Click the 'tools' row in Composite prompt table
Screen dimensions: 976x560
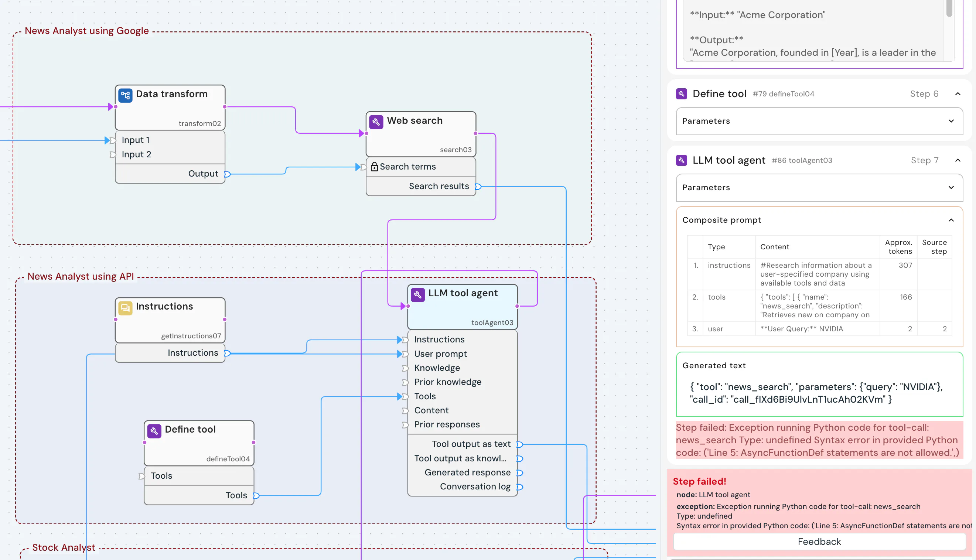(x=819, y=306)
